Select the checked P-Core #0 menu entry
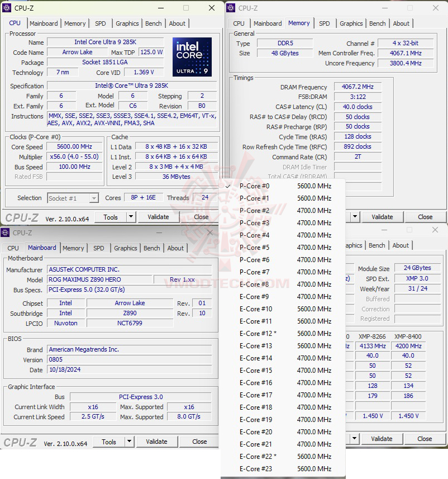 (283, 186)
